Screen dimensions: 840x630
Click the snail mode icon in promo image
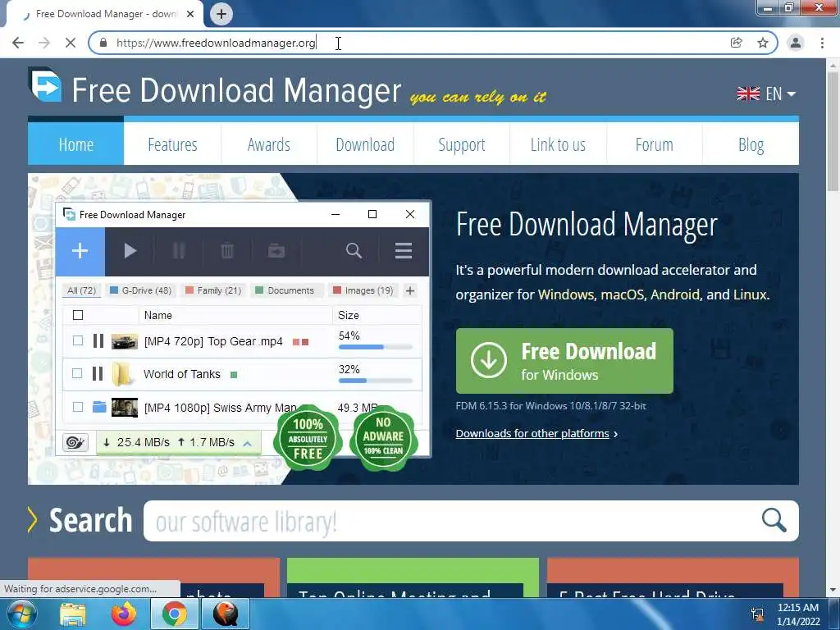(75, 442)
